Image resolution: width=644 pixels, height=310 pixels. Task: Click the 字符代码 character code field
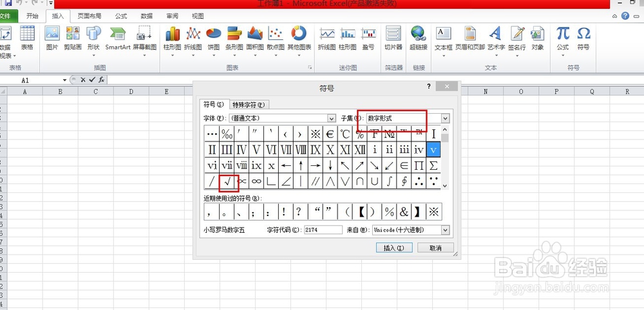pos(323,230)
